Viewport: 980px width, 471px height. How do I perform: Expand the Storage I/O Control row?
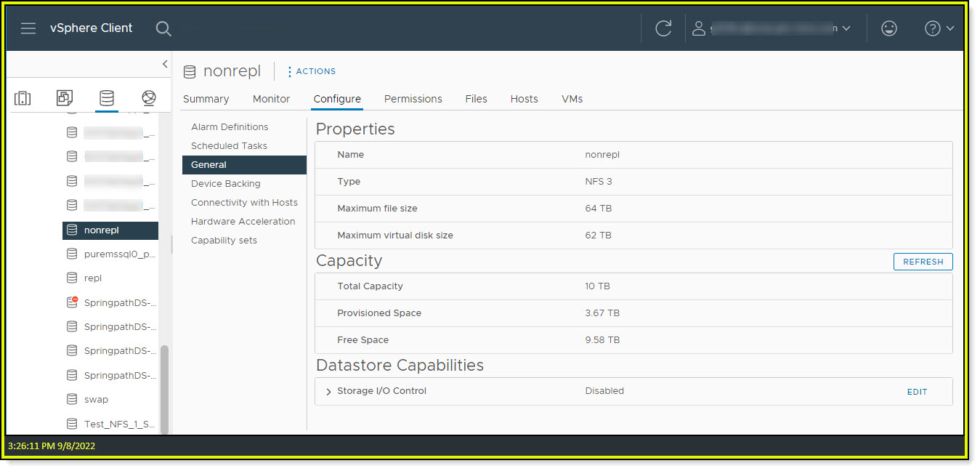[x=328, y=392]
